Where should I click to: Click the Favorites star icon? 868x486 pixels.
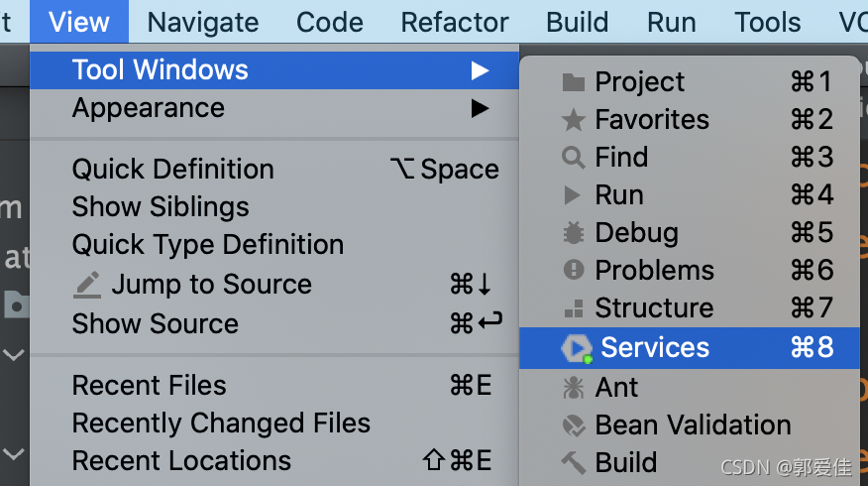[573, 120]
